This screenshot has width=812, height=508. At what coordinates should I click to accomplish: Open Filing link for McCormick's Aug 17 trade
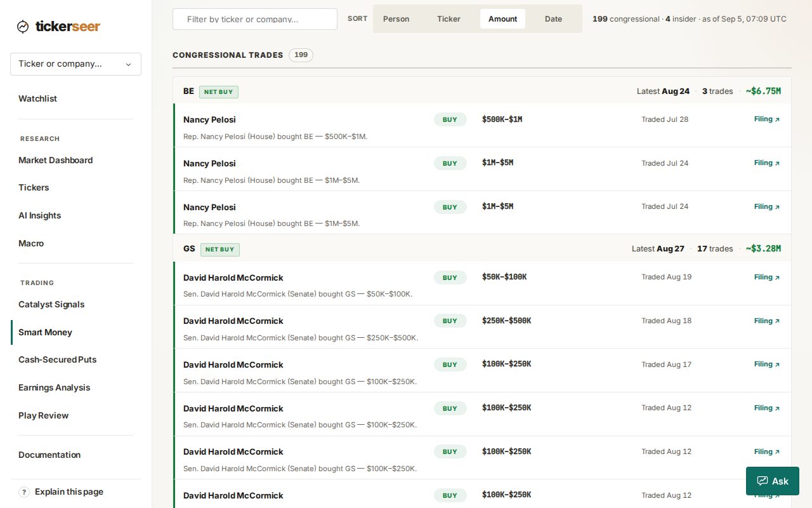point(767,364)
